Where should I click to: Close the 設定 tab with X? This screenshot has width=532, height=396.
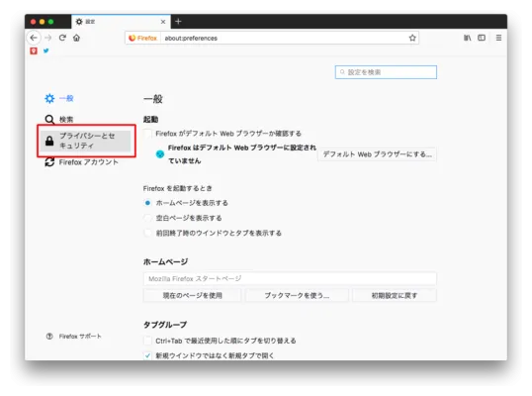click(163, 22)
